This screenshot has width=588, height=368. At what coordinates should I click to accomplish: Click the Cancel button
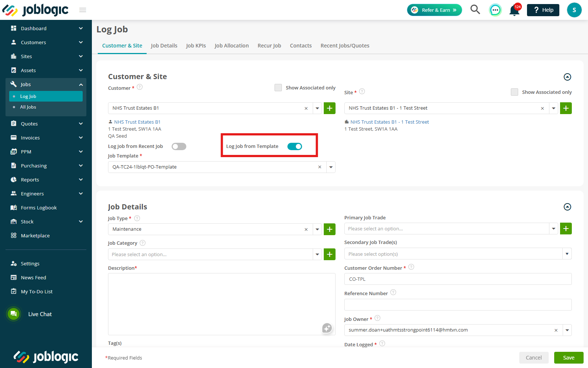coord(534,358)
